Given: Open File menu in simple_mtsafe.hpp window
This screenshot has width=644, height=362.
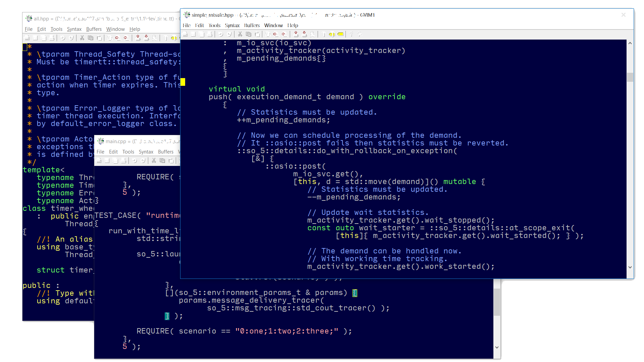Looking at the screenshot, I should click(x=186, y=25).
